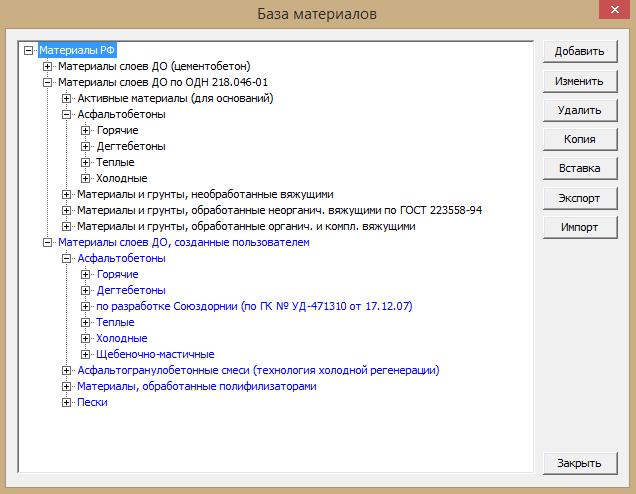Select the blue Дегтебетоны tree item
The image size is (636, 494).
click(x=131, y=290)
